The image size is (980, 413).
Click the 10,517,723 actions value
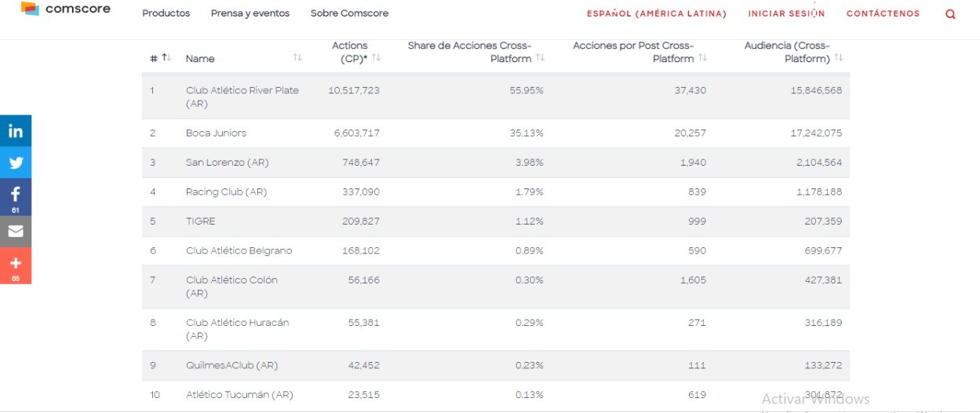(354, 90)
